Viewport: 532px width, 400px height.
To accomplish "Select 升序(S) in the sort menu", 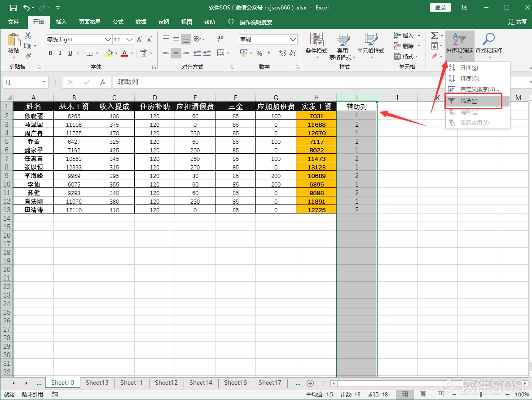I will click(478, 67).
